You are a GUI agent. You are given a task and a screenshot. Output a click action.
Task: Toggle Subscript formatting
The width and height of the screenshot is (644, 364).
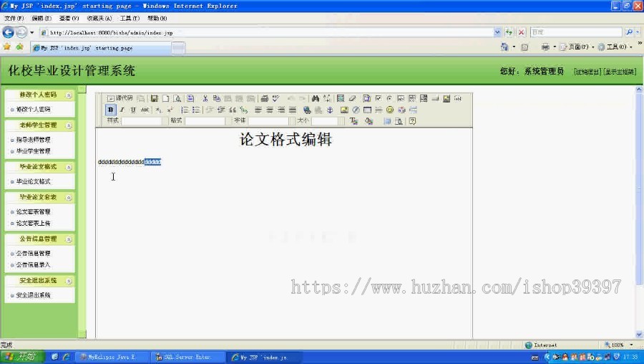pyautogui.click(x=159, y=110)
